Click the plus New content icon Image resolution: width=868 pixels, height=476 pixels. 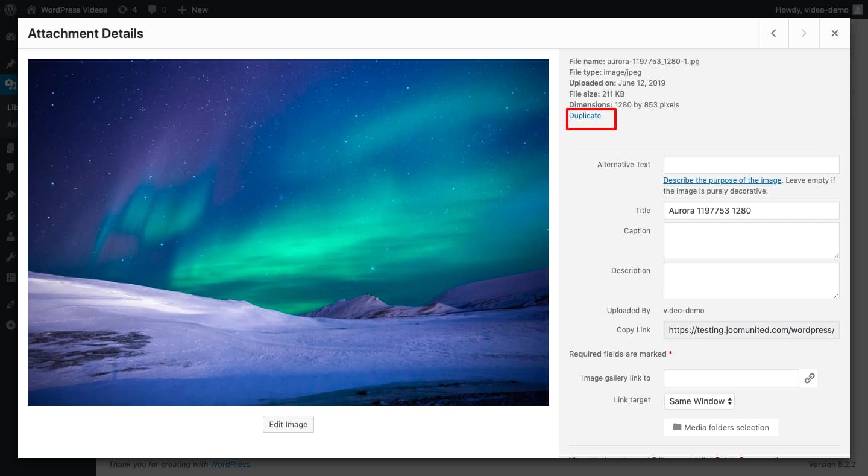(183, 10)
